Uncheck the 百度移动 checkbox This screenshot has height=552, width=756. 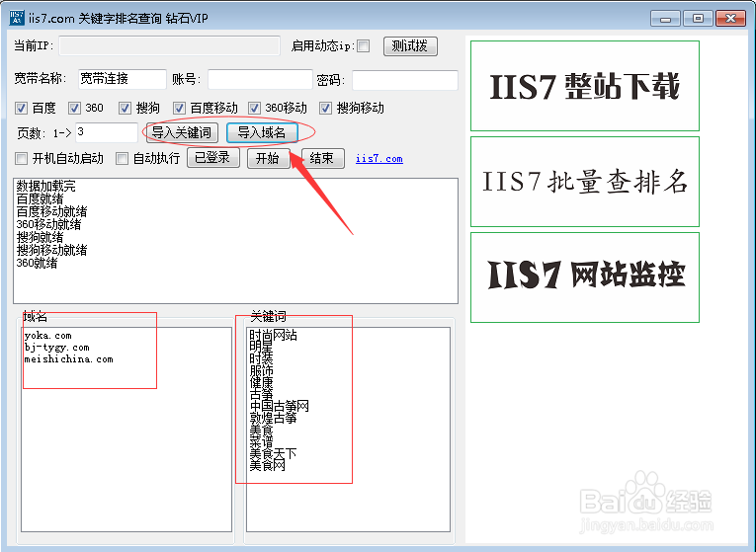(179, 108)
